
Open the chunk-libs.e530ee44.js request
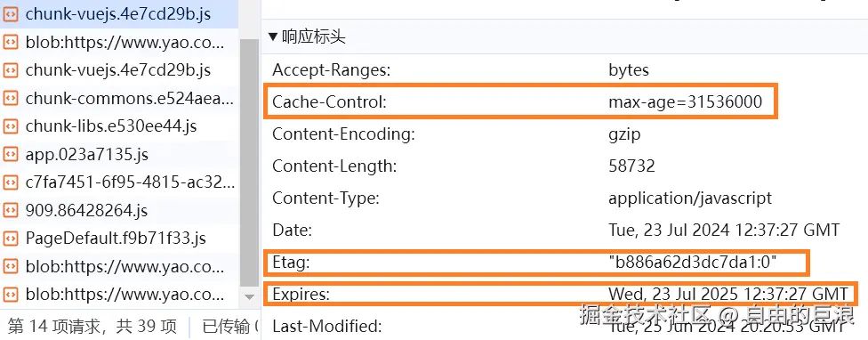(x=111, y=126)
